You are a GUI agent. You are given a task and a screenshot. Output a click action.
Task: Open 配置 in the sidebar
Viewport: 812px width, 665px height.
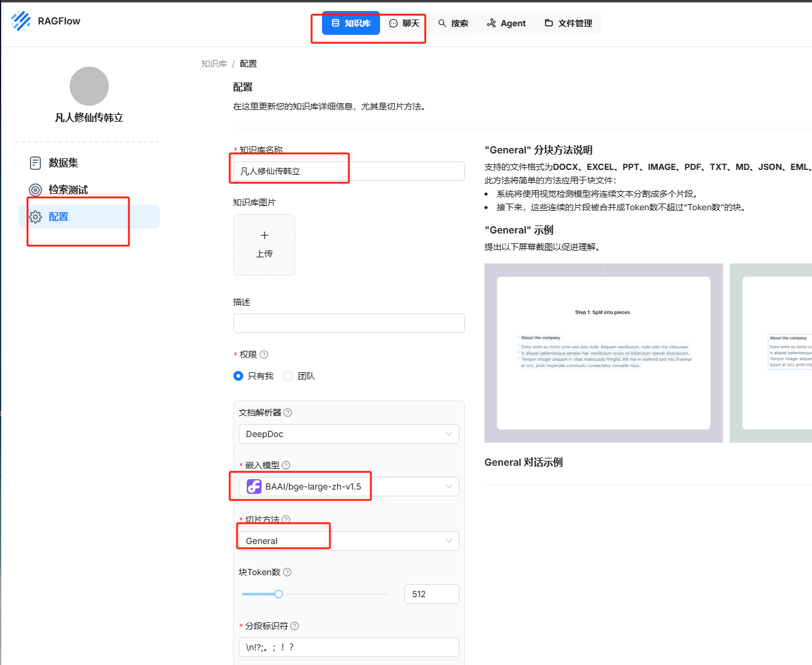(89, 216)
